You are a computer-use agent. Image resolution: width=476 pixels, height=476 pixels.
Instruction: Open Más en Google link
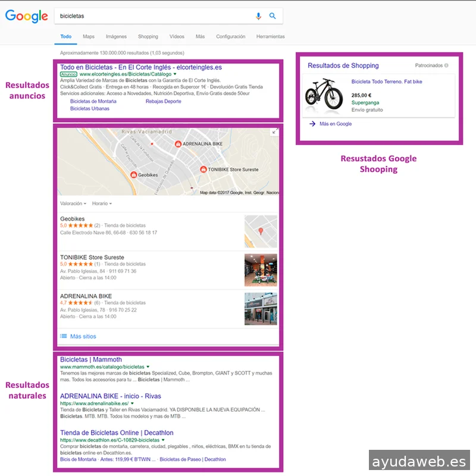336,124
